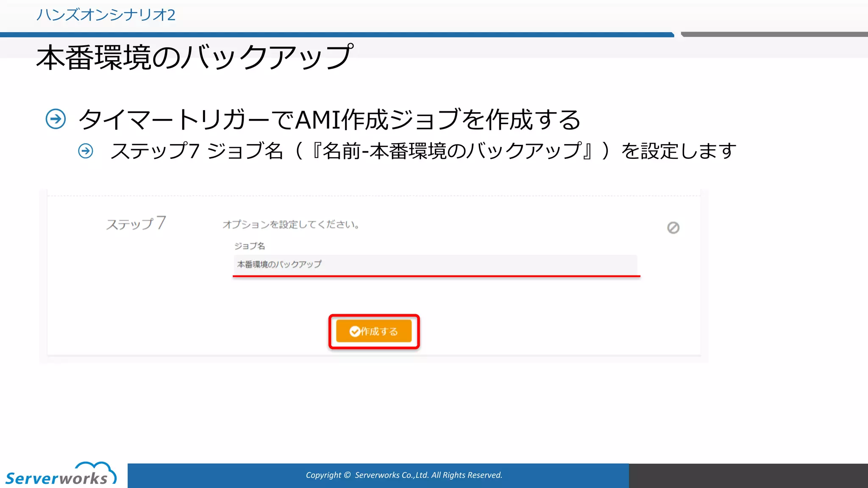
Task: Click the 本番環境のバックアップ slide title
Action: [x=195, y=57]
